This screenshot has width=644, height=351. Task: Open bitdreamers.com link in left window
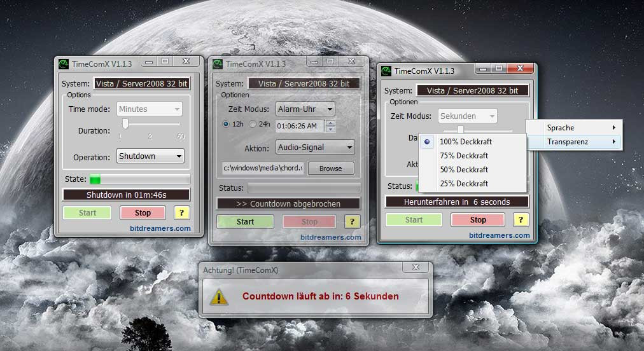160,228
